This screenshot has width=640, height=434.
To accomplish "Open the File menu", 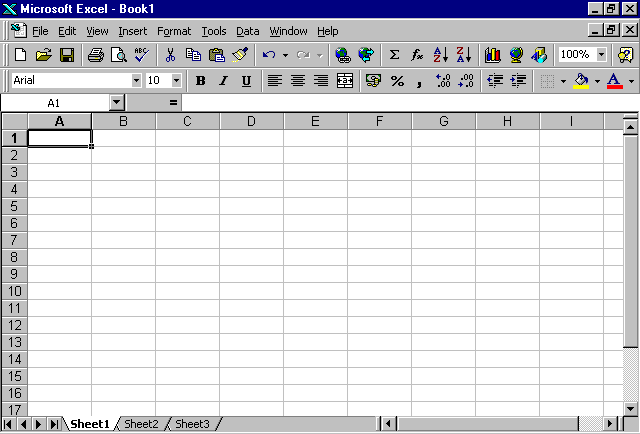I will pos(40,31).
